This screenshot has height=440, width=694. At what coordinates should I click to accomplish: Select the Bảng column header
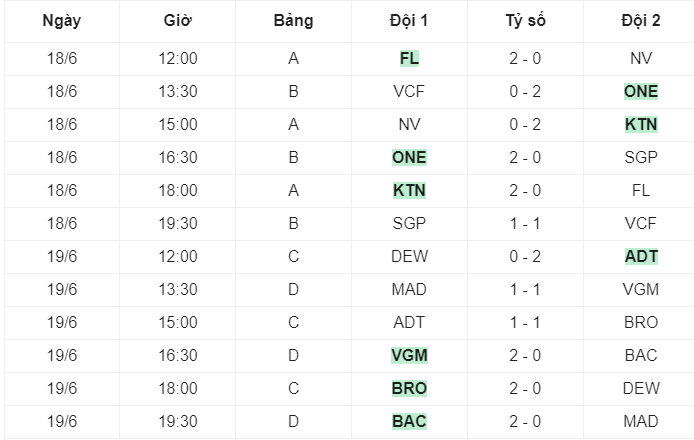[x=293, y=21]
